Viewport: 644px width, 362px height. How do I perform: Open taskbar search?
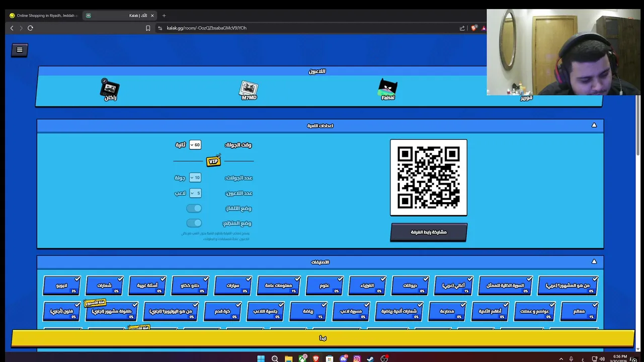(x=275, y=358)
